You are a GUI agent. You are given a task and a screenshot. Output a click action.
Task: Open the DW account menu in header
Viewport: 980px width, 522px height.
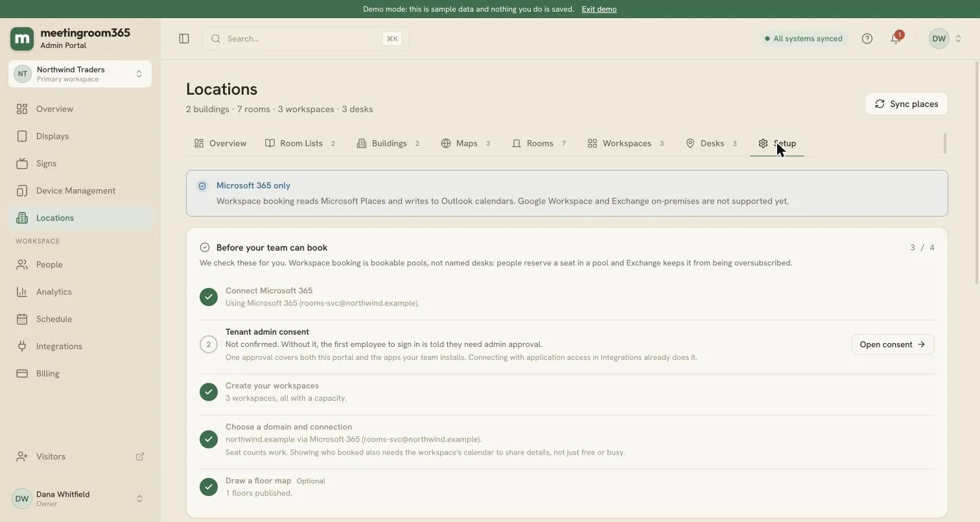pyautogui.click(x=946, y=39)
